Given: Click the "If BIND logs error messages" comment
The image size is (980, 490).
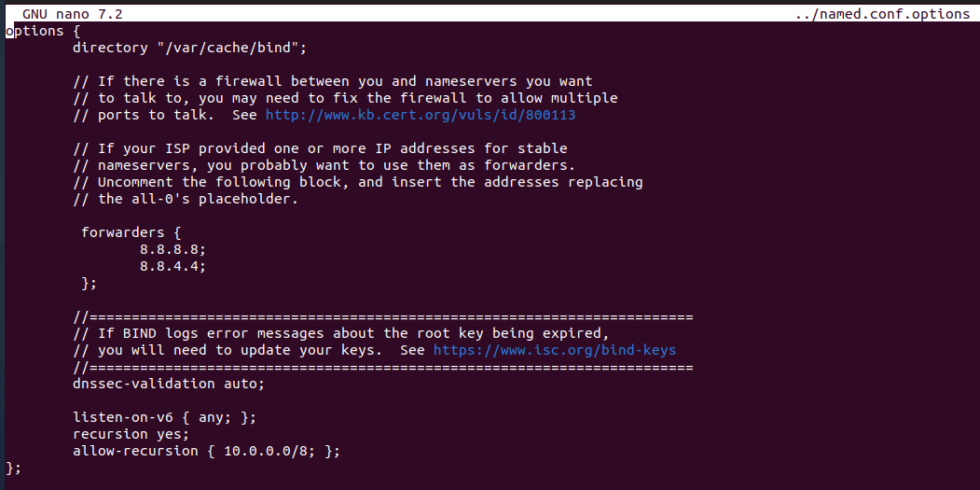Looking at the screenshot, I should 340,333.
